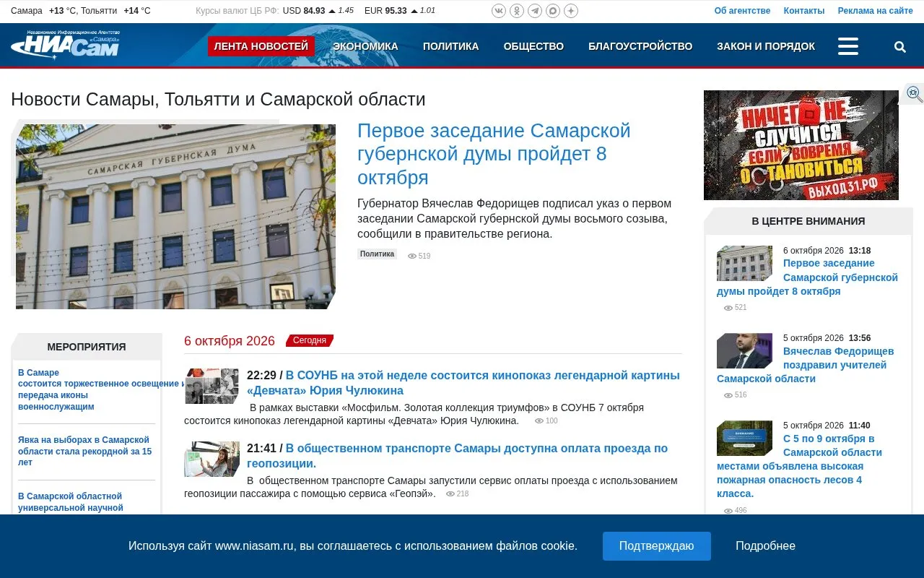Click the thumbnail for 21:41 news item

point(212,459)
